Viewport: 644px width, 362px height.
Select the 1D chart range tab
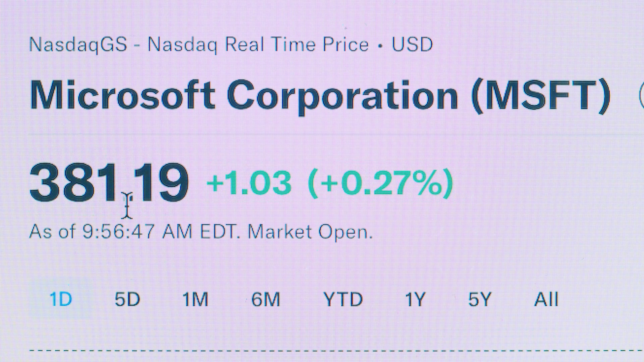(61, 299)
